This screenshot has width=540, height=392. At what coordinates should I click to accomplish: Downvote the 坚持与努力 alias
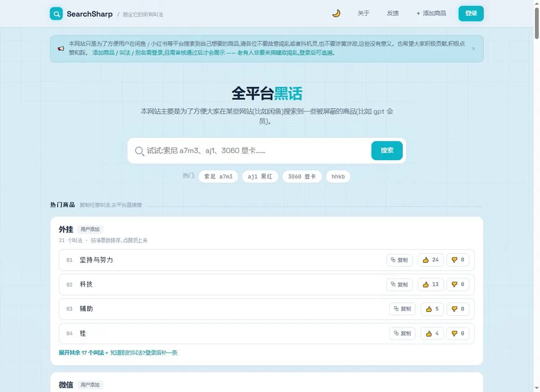click(458, 260)
